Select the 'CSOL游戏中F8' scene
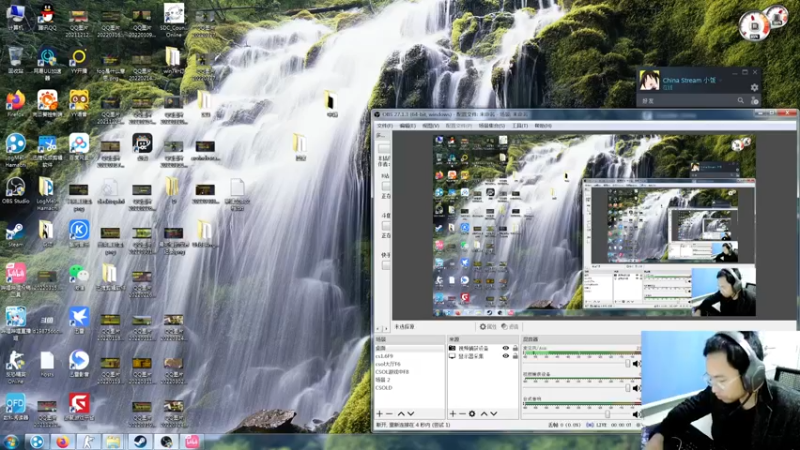Image resolution: width=800 pixels, height=450 pixels. tap(409, 372)
